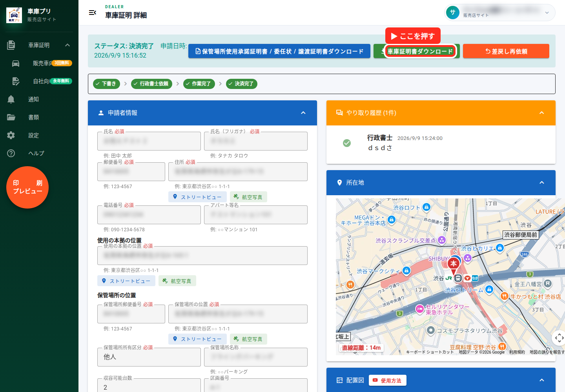Click the gear icon for 設定
Viewport: 565px width, 392px height.
click(x=11, y=135)
